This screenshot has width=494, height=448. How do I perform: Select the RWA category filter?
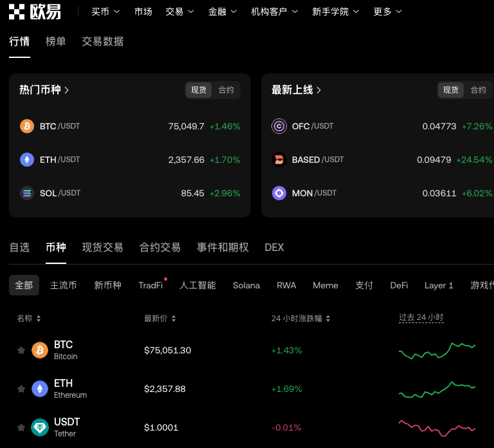286,285
